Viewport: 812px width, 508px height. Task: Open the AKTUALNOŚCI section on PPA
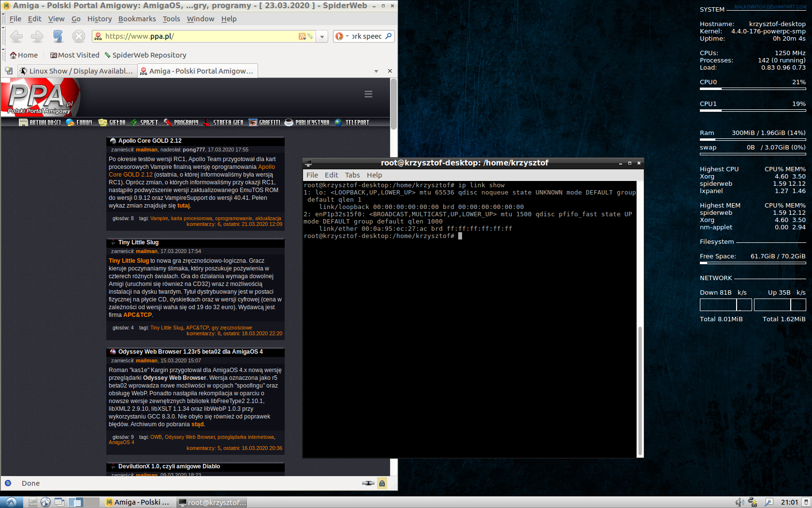point(40,123)
